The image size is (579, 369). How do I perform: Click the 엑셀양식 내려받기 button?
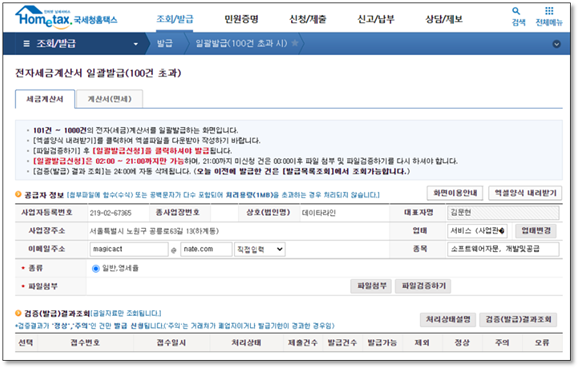point(525,193)
